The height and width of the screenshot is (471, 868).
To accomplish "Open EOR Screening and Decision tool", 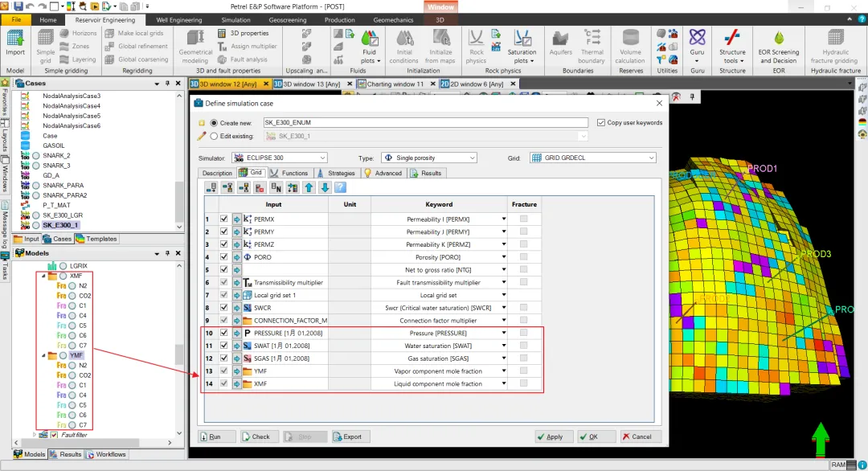I will point(778,47).
